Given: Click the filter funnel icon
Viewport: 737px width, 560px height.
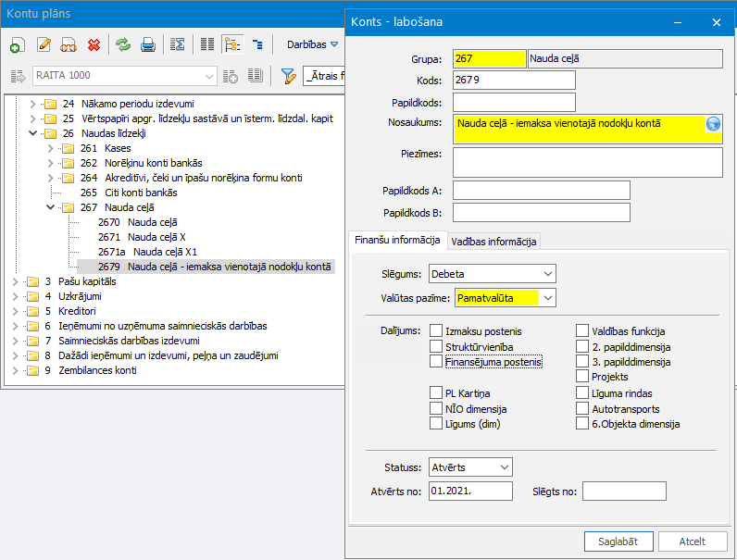Looking at the screenshot, I should click(x=288, y=76).
